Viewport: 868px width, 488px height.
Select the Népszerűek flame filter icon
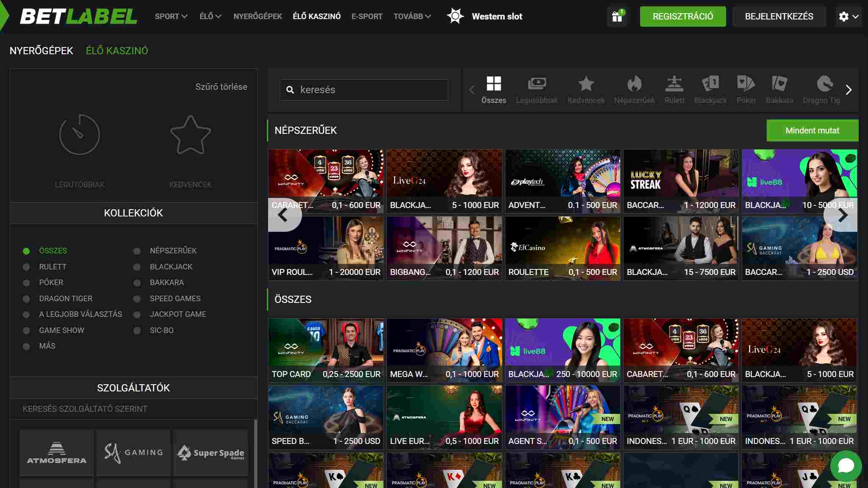click(x=635, y=84)
